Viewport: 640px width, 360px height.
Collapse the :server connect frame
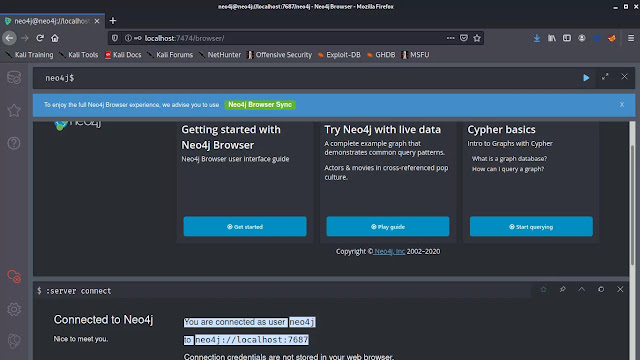[x=582, y=289]
